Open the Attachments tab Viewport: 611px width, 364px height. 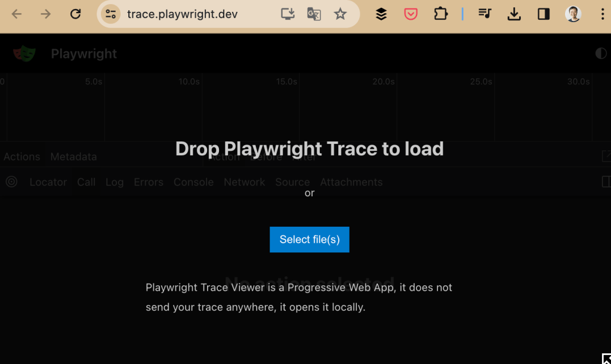coord(351,182)
